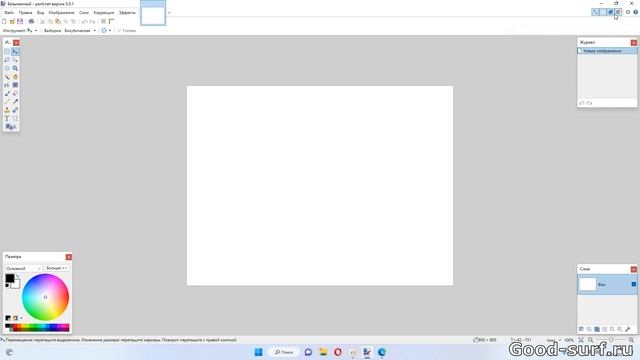
Task: Open the Изображение menu
Action: (x=61, y=13)
